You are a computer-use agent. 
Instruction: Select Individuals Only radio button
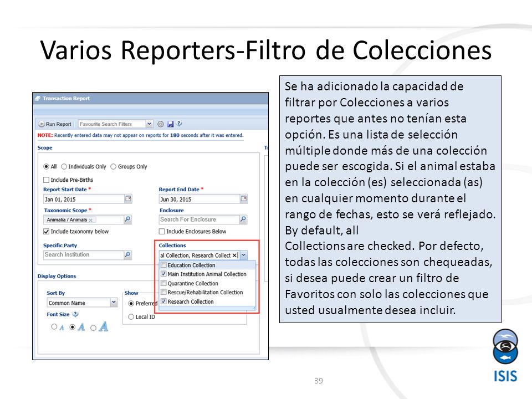[x=64, y=167]
